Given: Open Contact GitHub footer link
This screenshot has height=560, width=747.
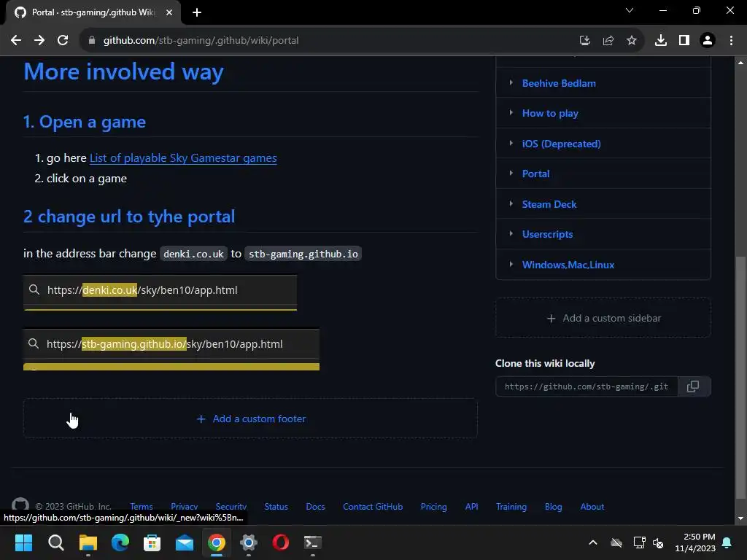Looking at the screenshot, I should click(x=373, y=507).
